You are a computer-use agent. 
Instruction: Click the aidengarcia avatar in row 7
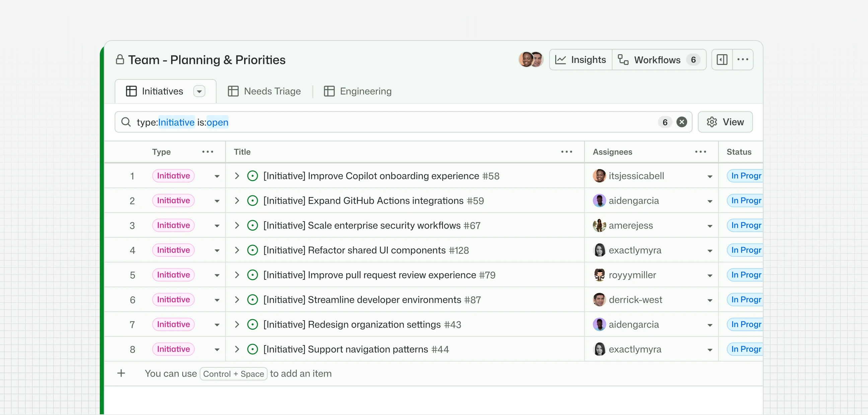(599, 324)
